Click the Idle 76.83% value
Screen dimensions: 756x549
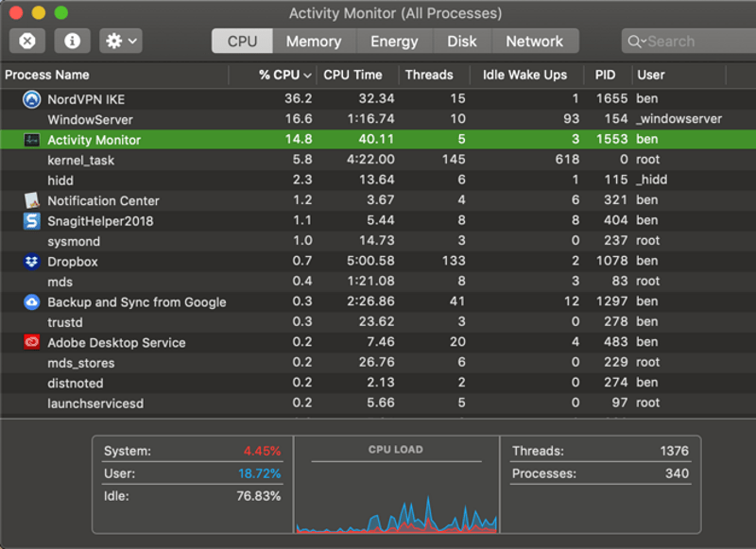click(x=258, y=496)
